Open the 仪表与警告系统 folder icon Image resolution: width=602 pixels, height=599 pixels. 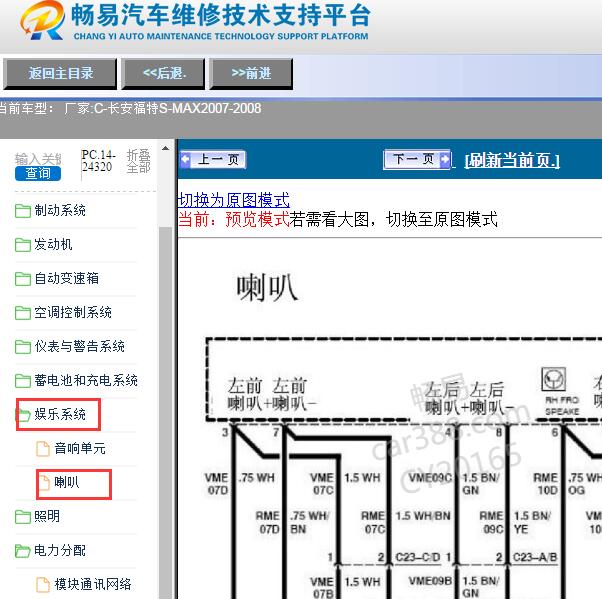(23, 347)
